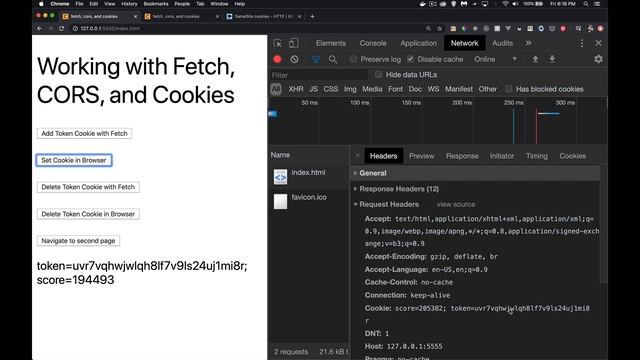The width and height of the screenshot is (640, 360).
Task: Click Navigate to second page button
Action: [78, 241]
